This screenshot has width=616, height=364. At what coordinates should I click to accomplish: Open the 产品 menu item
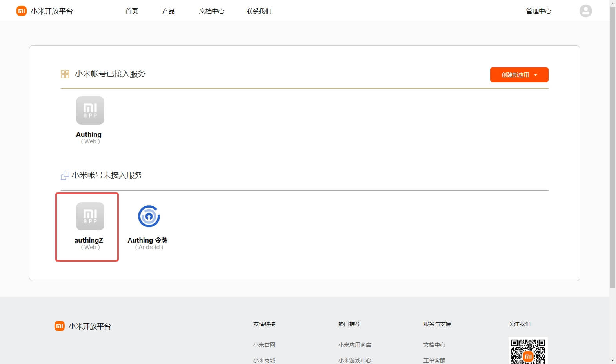(x=168, y=11)
